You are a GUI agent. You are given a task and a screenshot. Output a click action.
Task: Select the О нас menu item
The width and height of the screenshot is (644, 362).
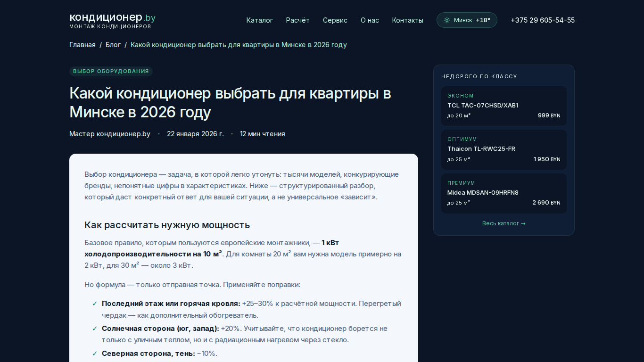370,20
